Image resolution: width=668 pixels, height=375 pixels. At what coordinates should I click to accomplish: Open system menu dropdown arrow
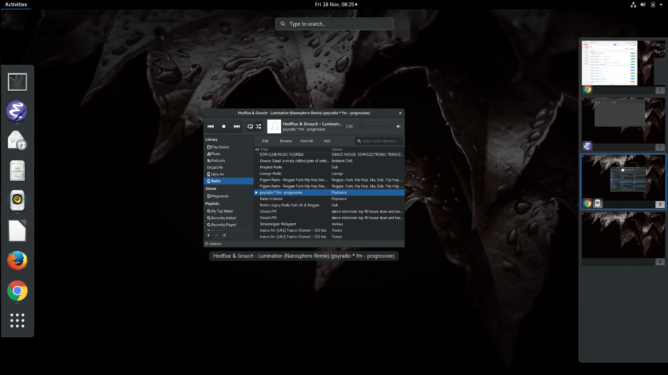[661, 4]
